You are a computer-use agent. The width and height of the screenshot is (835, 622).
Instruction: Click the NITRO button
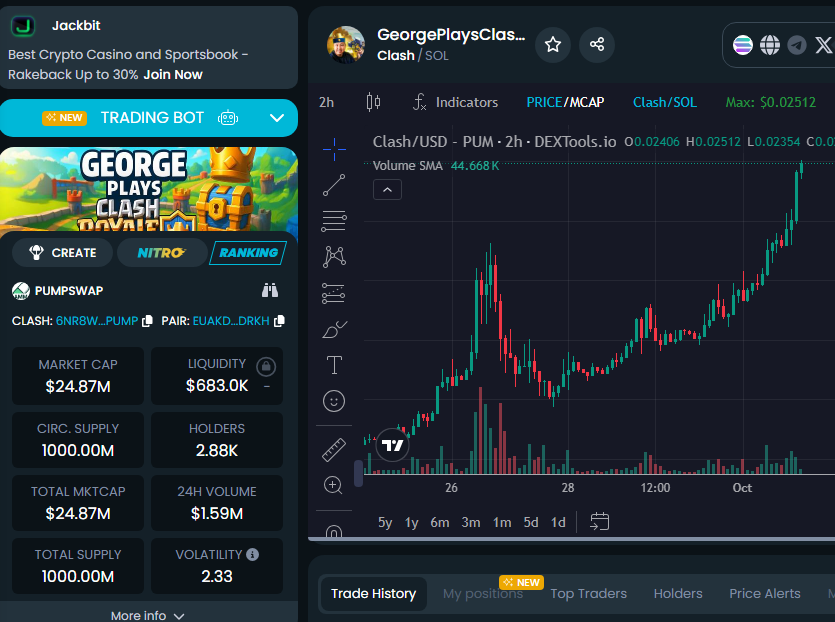[x=162, y=252]
